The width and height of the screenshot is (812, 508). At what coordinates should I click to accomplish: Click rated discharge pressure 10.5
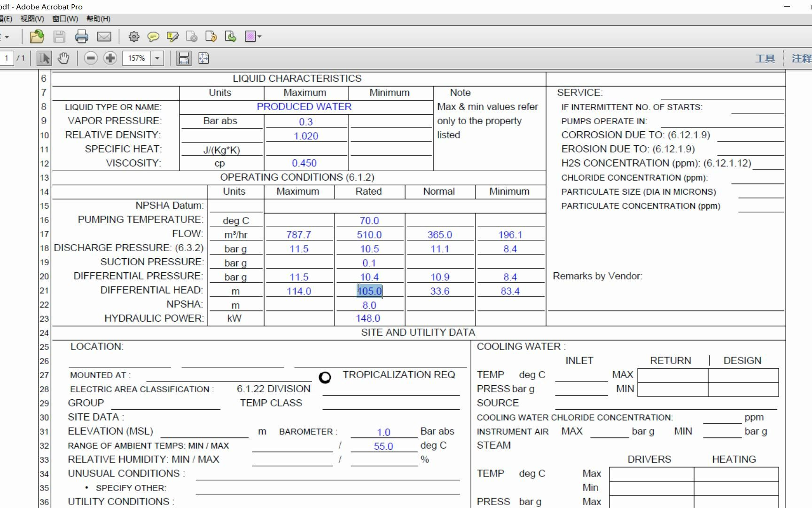(369, 249)
